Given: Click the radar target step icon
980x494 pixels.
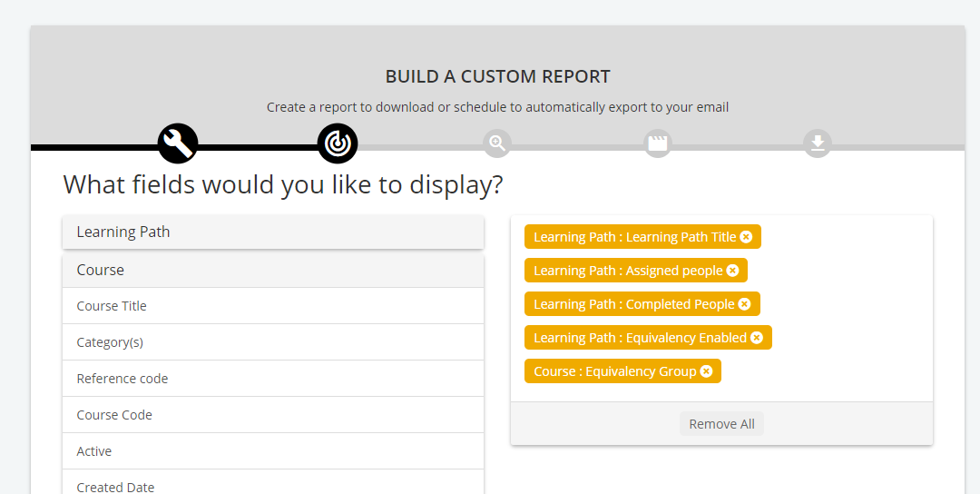Looking at the screenshot, I should pyautogui.click(x=338, y=143).
